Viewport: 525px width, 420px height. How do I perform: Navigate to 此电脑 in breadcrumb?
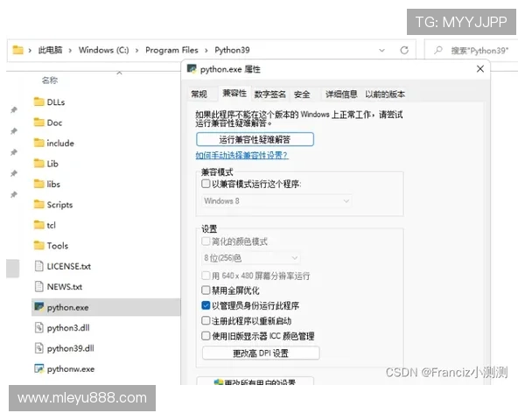coord(50,50)
